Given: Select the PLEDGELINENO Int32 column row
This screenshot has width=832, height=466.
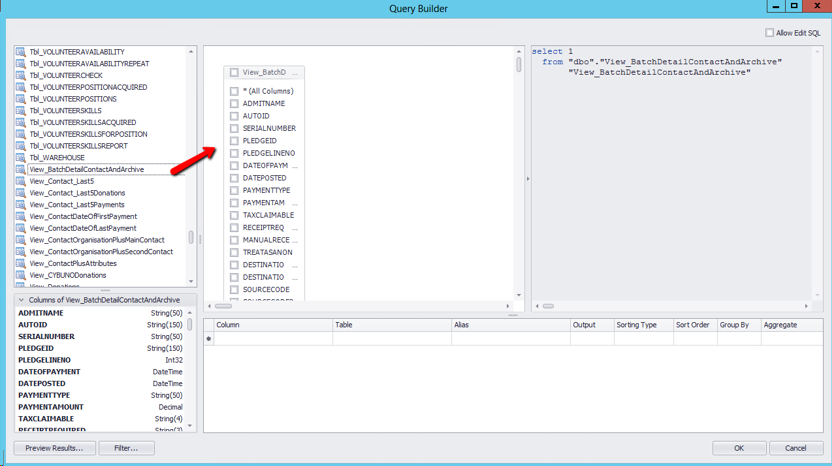Looking at the screenshot, I should click(100, 360).
